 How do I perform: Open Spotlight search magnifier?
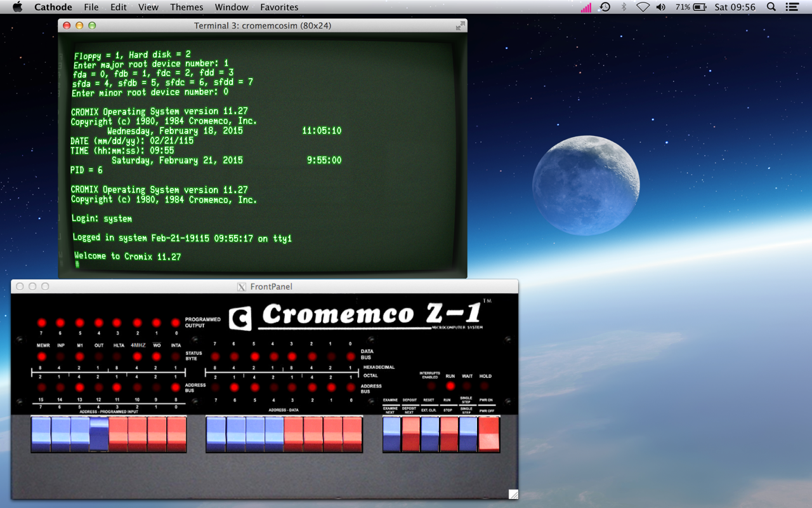pos(771,7)
